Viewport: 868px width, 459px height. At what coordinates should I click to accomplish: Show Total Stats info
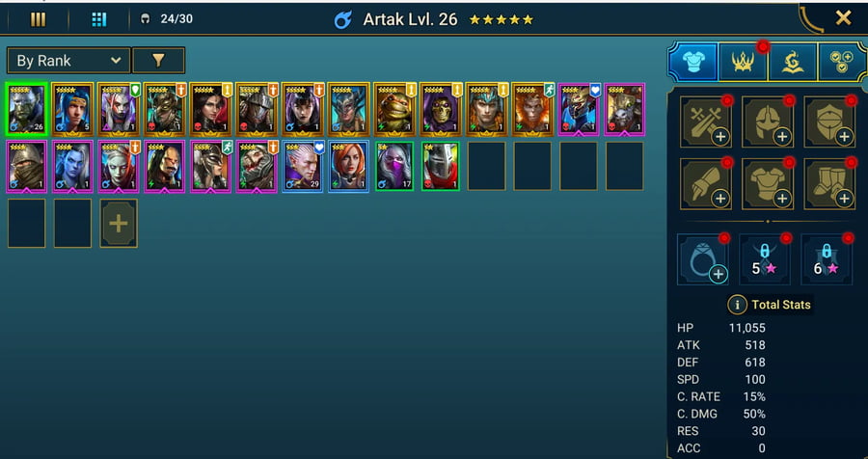[x=737, y=305]
